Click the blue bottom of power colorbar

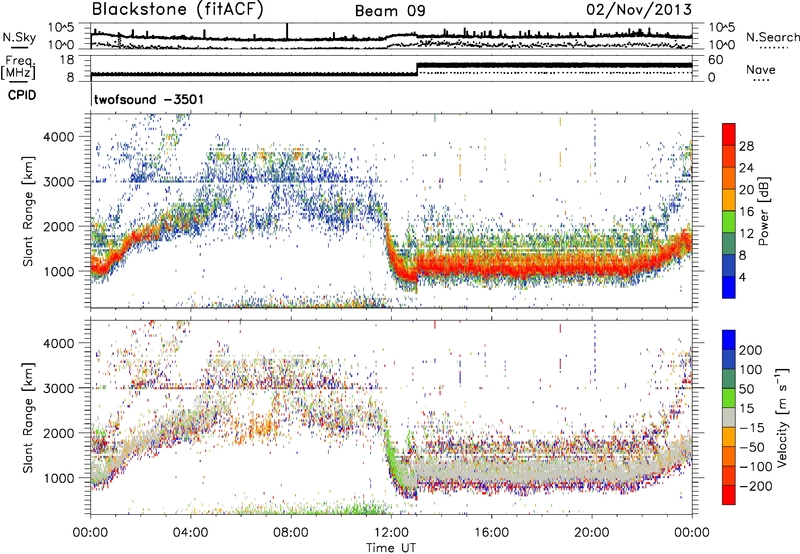729,287
